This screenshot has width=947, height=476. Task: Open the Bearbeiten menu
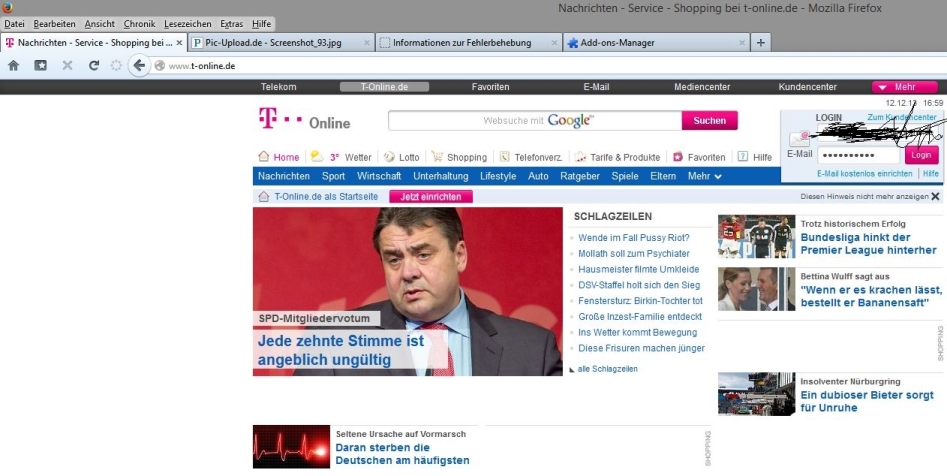pos(54,24)
